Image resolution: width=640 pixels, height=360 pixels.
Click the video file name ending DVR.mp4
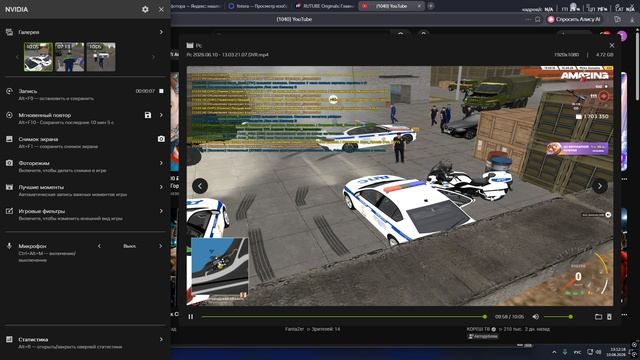coord(227,54)
